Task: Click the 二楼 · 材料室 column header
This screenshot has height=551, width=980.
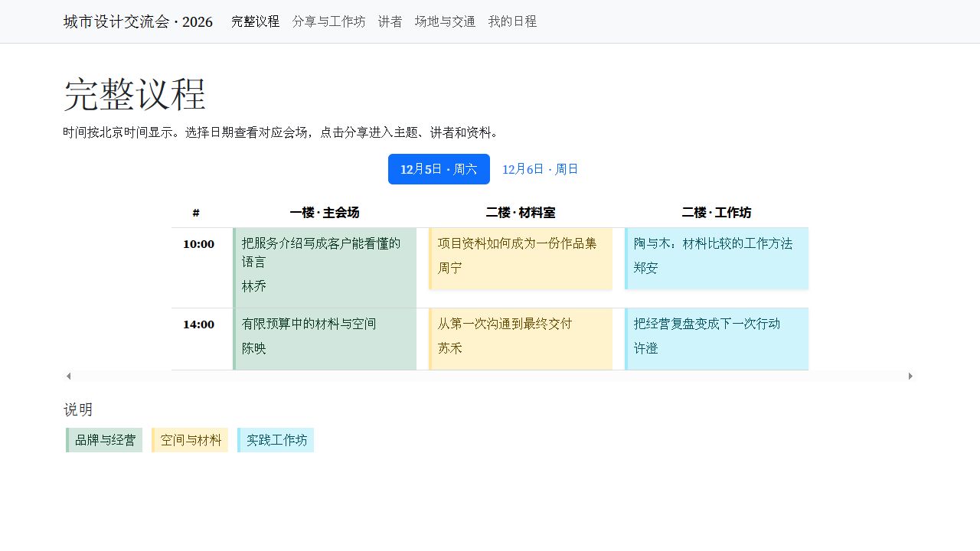Action: (x=521, y=213)
